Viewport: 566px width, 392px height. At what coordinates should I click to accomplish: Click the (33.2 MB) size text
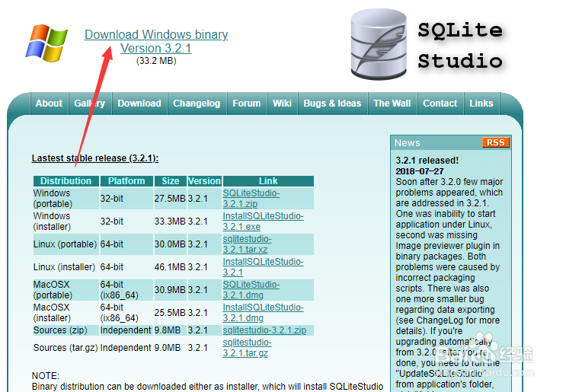(156, 61)
